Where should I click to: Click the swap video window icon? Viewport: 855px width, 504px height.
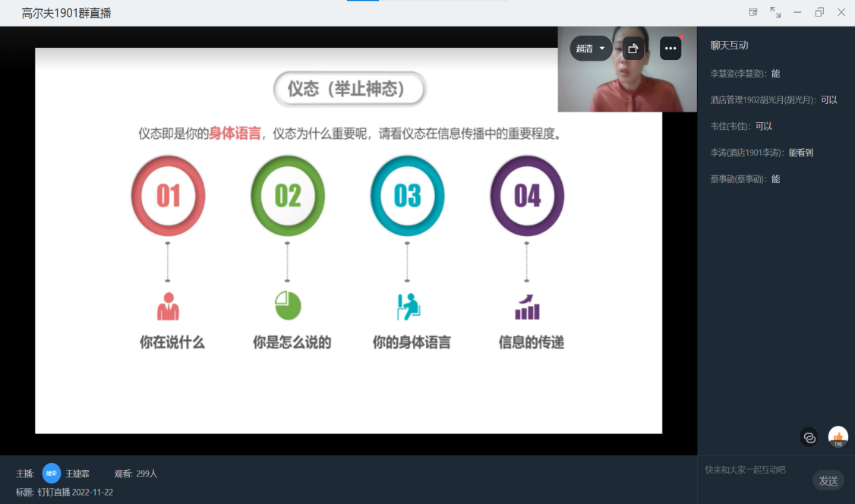point(633,49)
